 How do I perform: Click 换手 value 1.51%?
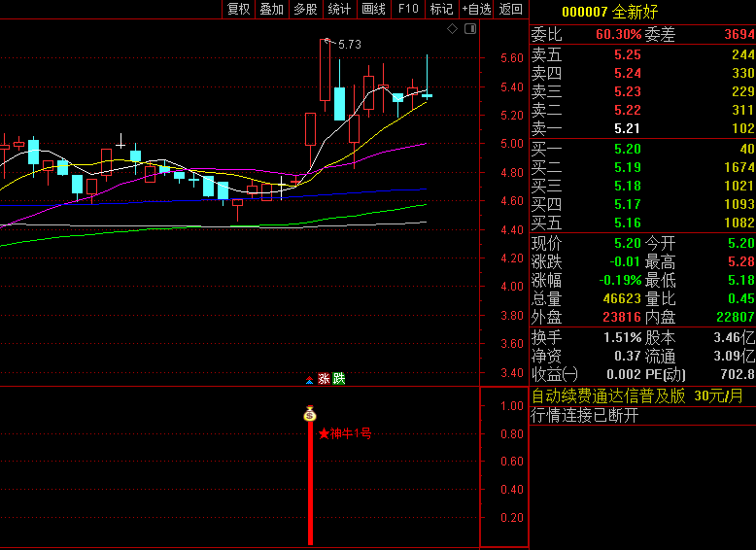click(623, 337)
